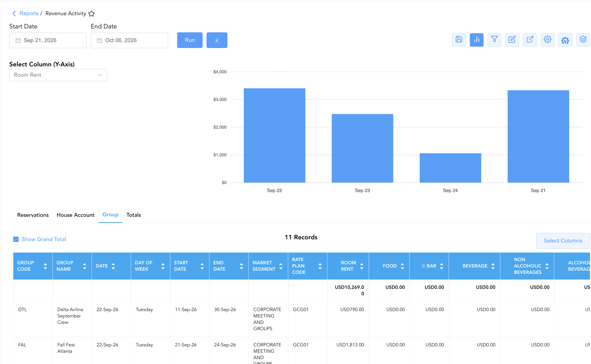Click the Sep 24 chart bar

click(450, 168)
